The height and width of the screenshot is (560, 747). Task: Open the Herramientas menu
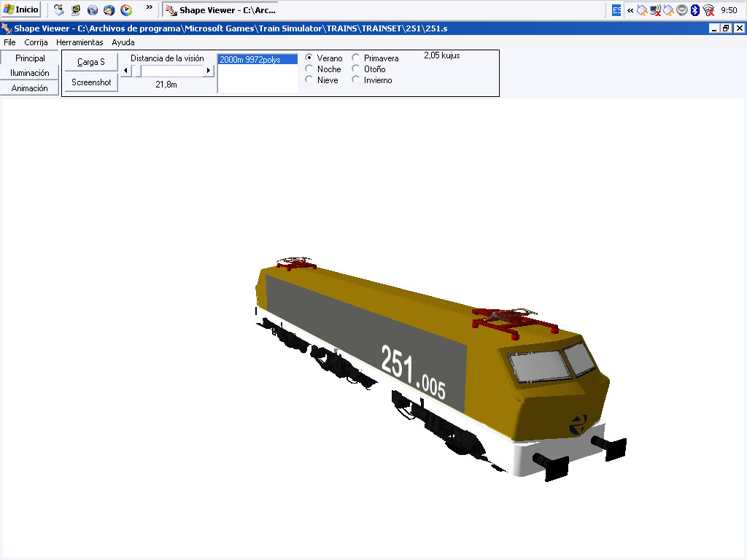pyautogui.click(x=80, y=42)
